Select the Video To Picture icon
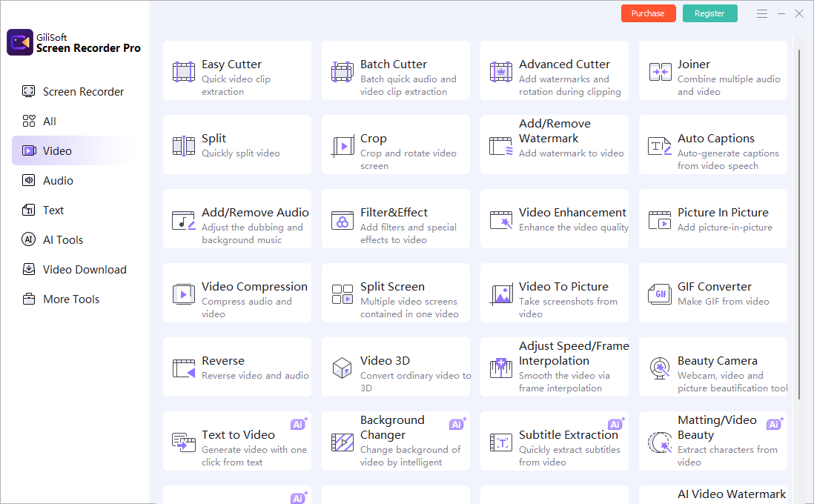 pos(501,295)
